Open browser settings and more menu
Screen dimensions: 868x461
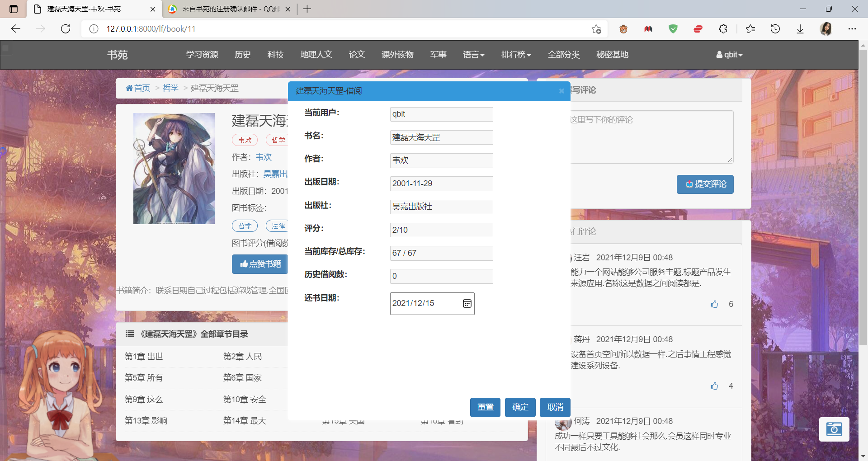(x=852, y=29)
